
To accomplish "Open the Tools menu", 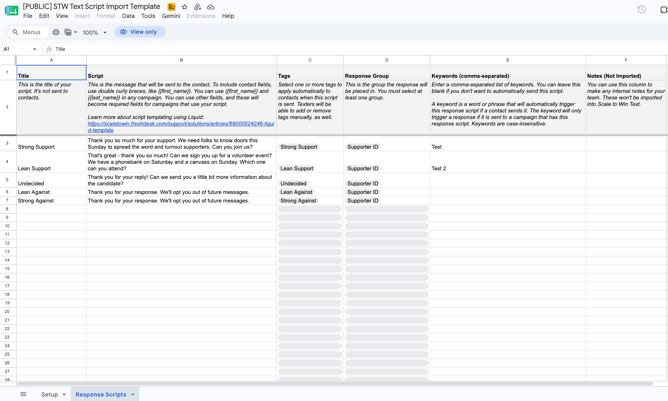I will pyautogui.click(x=148, y=16).
